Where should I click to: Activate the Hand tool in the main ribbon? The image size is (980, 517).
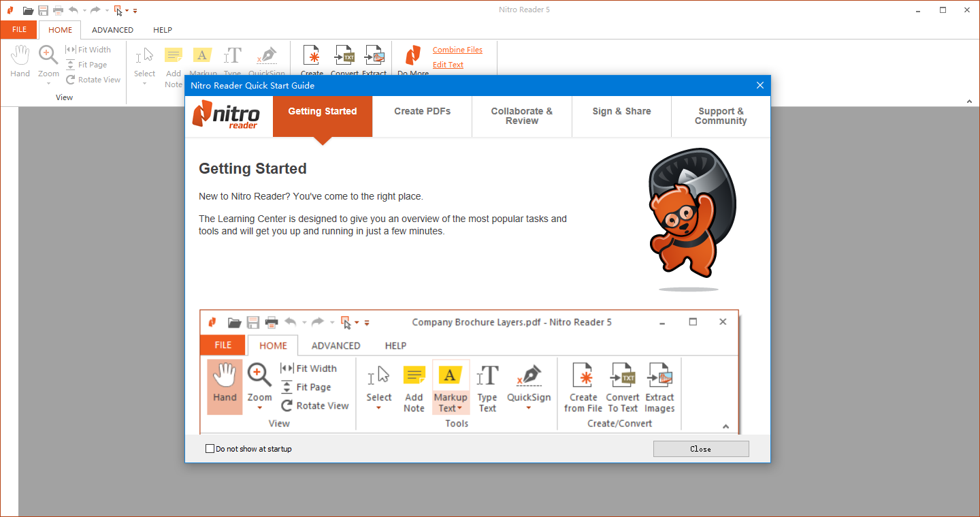tap(20, 61)
